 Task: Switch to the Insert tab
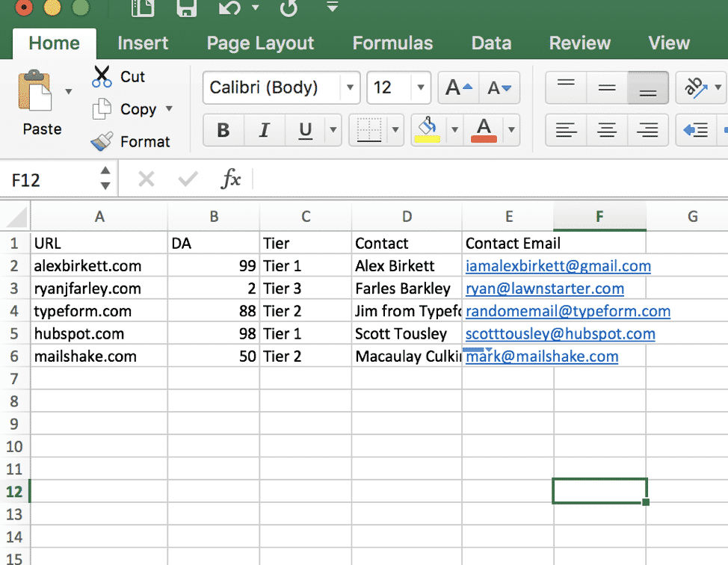point(143,43)
